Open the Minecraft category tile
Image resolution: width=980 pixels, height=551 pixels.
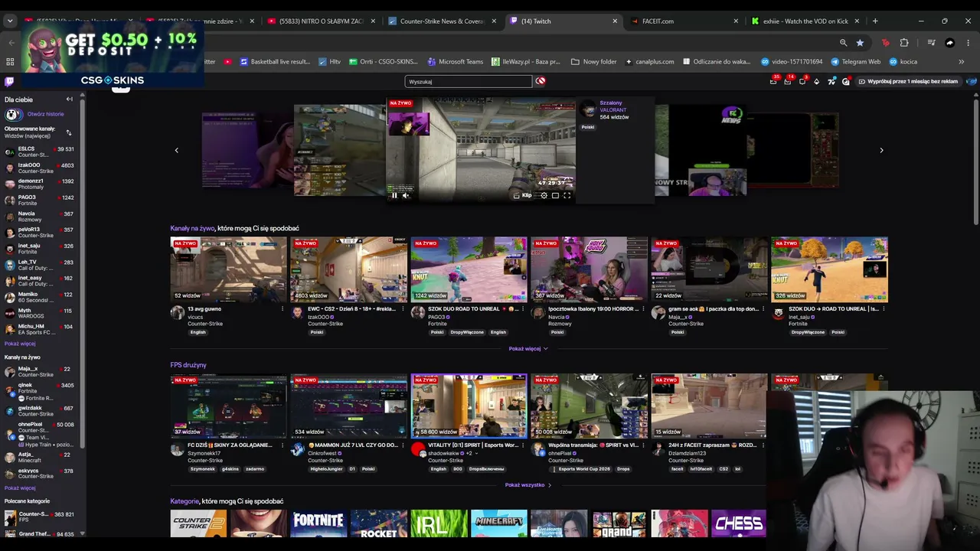coord(498,523)
